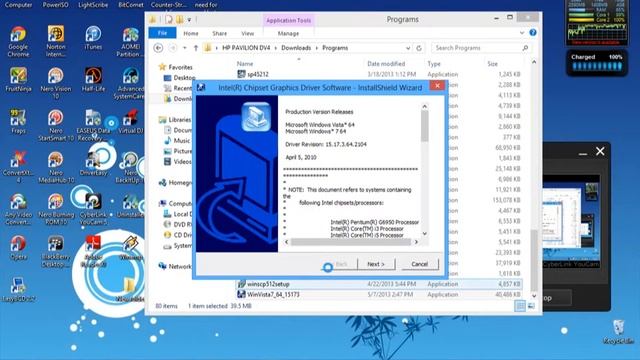Open Nero Burning ROM 10 icon
The height and width of the screenshot is (360, 640).
pyautogui.click(x=56, y=209)
